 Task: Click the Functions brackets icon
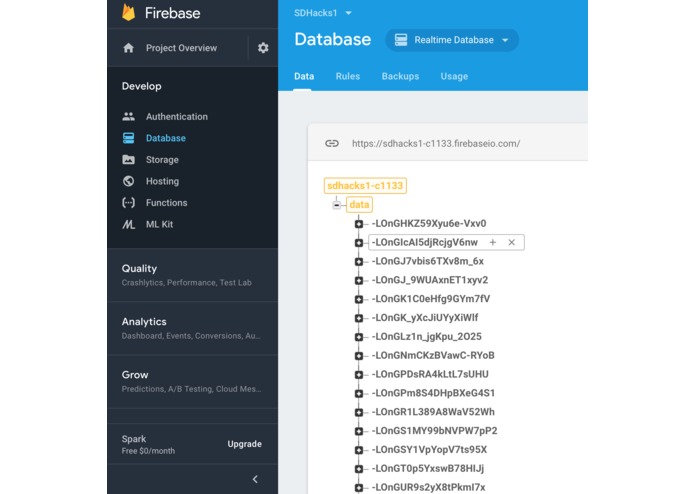coord(129,202)
